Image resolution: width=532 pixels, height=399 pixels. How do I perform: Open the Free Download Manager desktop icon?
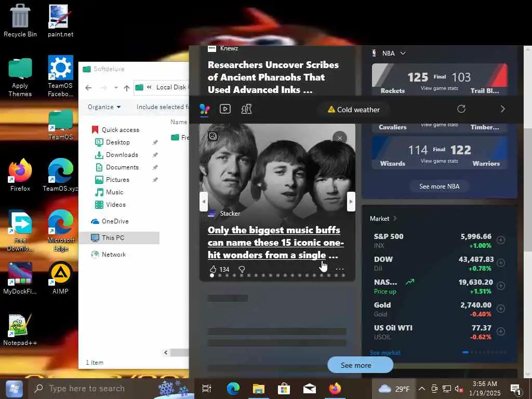(20, 231)
